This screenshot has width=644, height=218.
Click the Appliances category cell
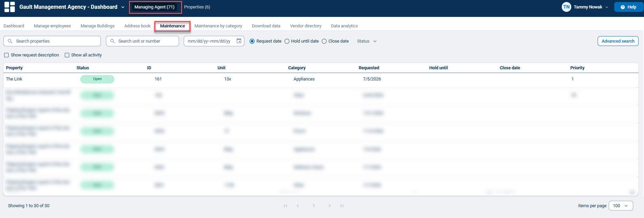click(304, 79)
